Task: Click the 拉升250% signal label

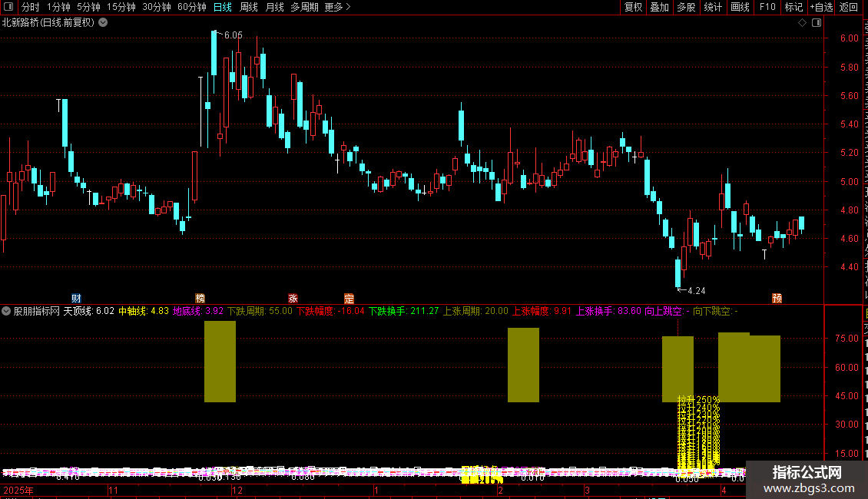Action: (x=698, y=399)
